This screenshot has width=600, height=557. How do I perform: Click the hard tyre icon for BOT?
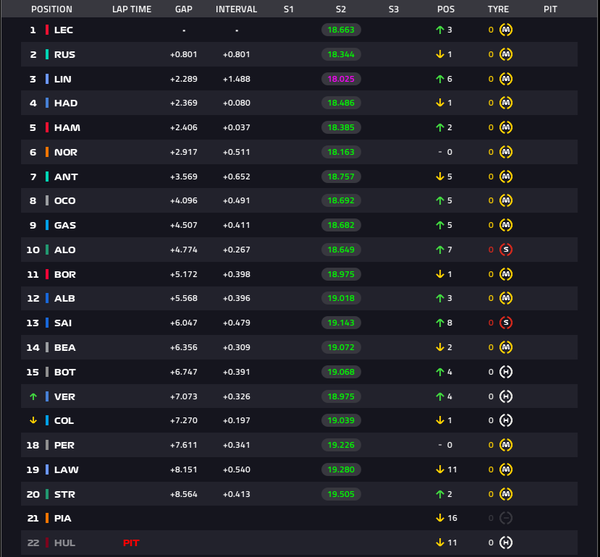505,372
